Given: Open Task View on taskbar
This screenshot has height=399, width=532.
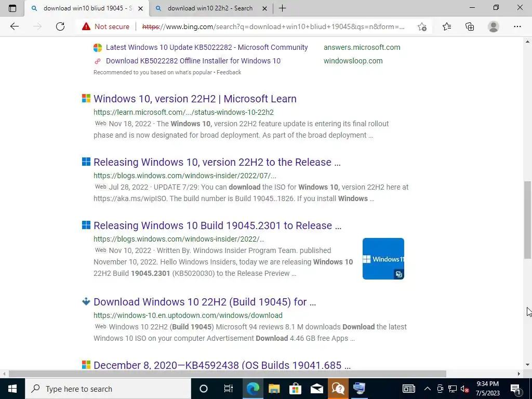Looking at the screenshot, I should point(229,389).
